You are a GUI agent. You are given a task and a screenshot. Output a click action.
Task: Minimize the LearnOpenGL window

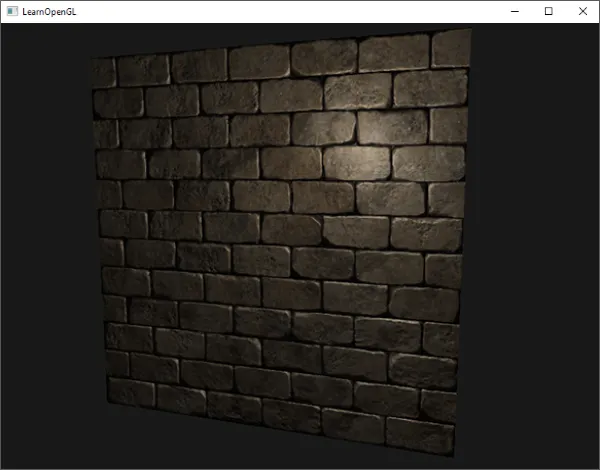click(x=515, y=11)
